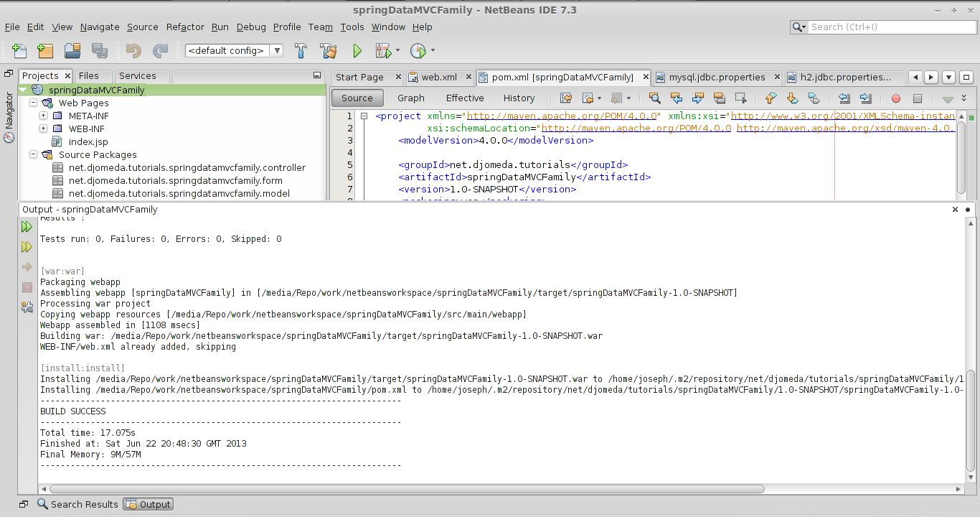Switch to the Files tab

89,75
